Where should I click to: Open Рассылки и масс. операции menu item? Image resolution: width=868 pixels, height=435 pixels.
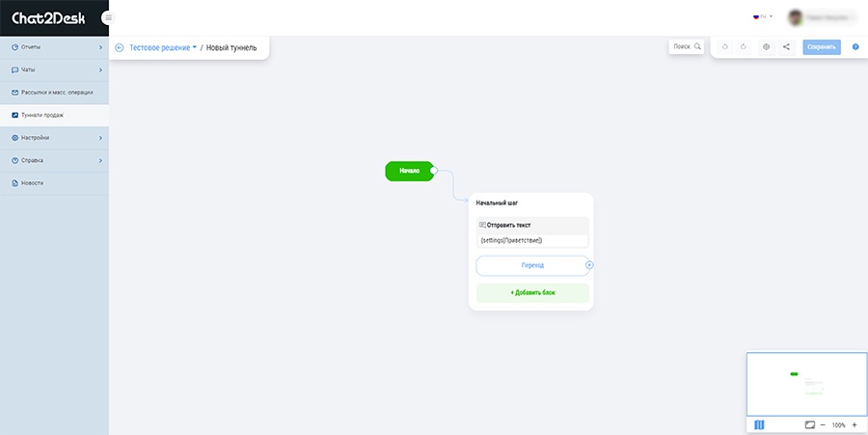click(x=54, y=93)
